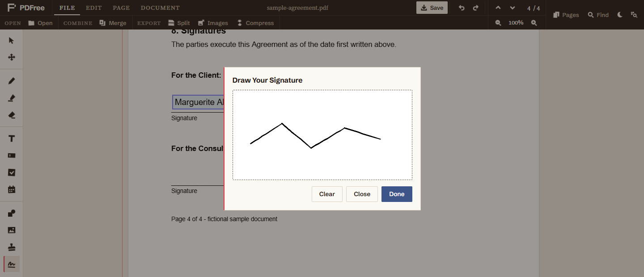Go to previous page arrow
Image resolution: width=644 pixels, height=277 pixels.
pyautogui.click(x=498, y=8)
